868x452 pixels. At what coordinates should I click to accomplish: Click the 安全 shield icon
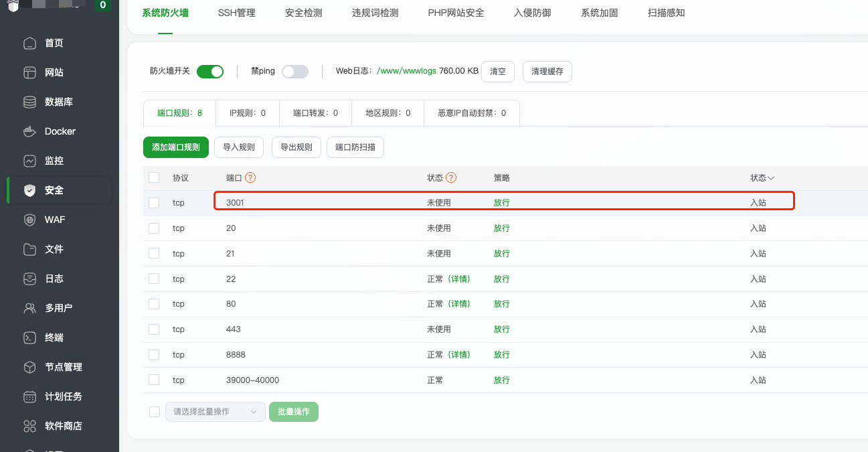pyautogui.click(x=29, y=190)
